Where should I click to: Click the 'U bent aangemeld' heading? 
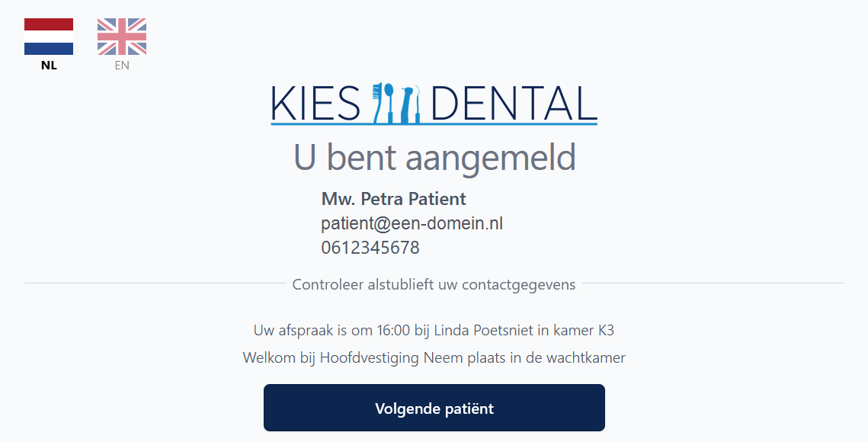[434, 158]
